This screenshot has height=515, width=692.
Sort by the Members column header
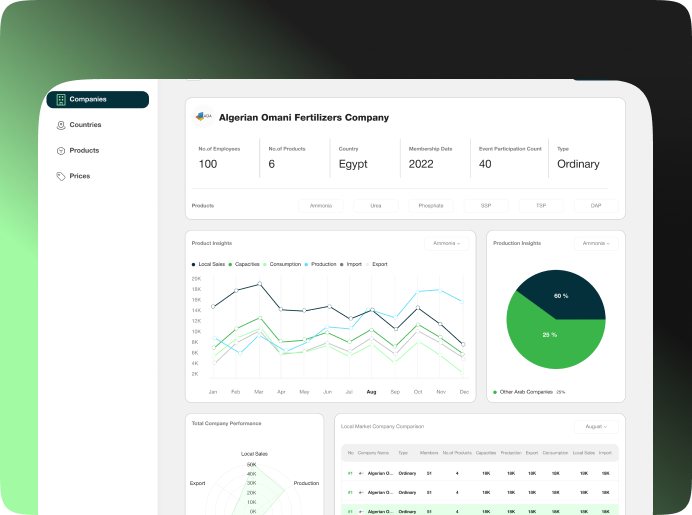[429, 453]
